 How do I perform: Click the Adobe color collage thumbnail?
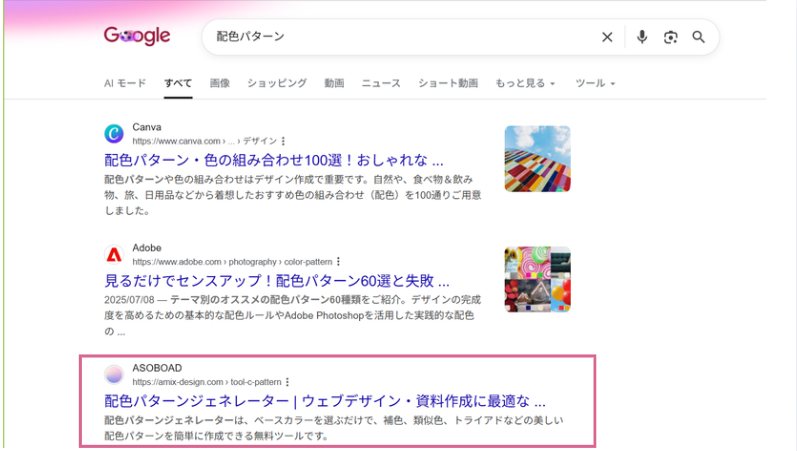click(x=537, y=279)
